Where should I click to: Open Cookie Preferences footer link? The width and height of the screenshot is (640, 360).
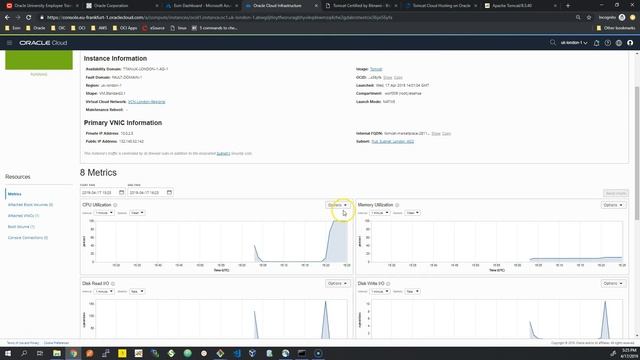(56, 343)
